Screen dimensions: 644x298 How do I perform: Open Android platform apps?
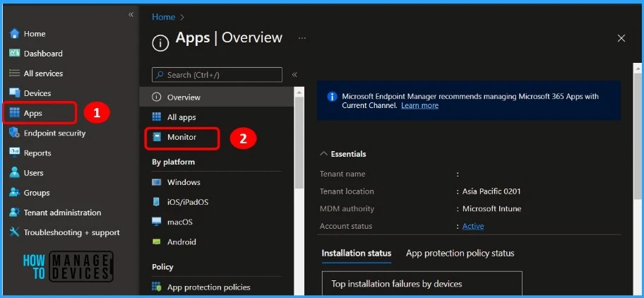(181, 242)
